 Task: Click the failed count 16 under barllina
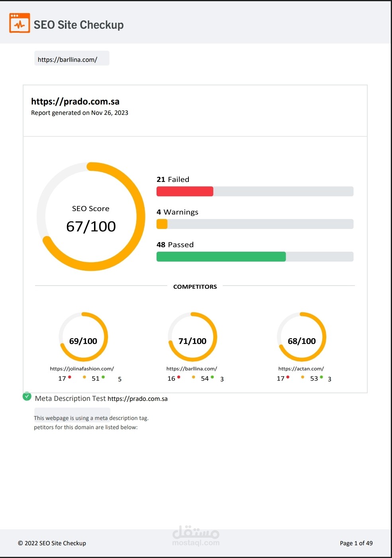click(171, 379)
